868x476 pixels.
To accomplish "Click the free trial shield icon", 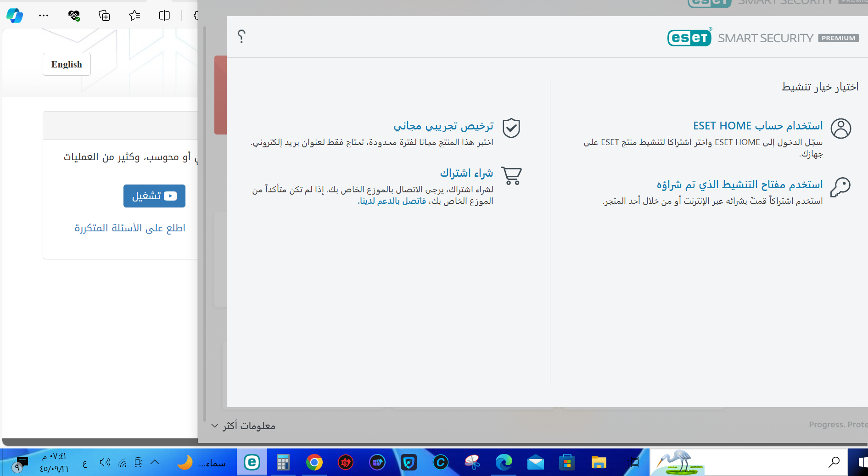I will [511, 128].
